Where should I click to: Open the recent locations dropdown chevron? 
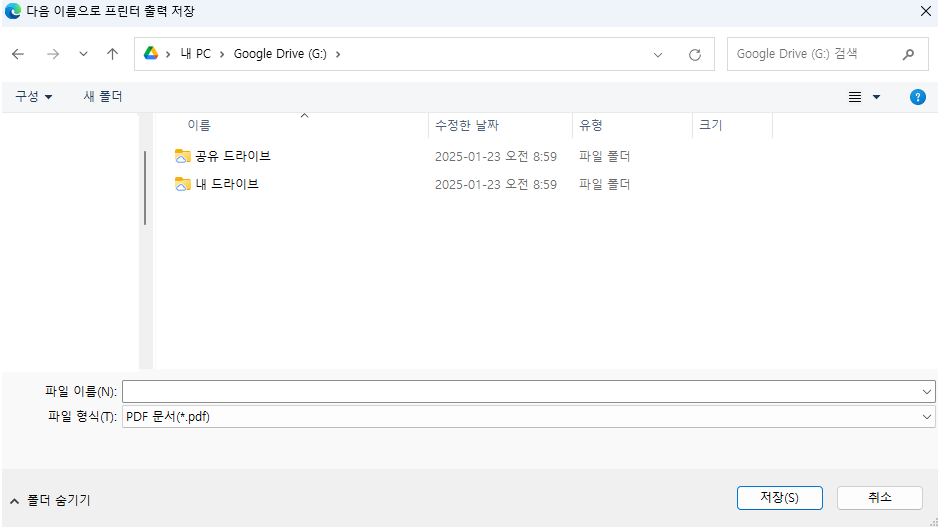coord(83,54)
